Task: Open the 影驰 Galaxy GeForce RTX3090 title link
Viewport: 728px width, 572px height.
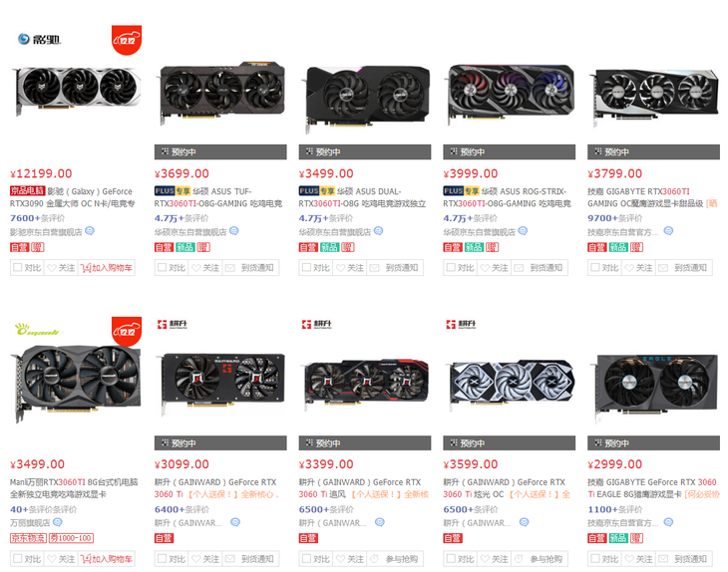Action: click(73, 197)
